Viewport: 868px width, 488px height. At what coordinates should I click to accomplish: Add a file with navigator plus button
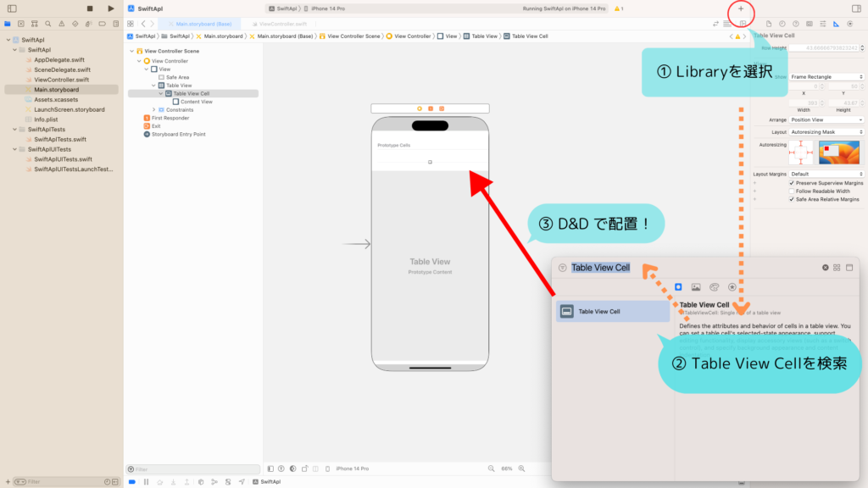(x=8, y=482)
